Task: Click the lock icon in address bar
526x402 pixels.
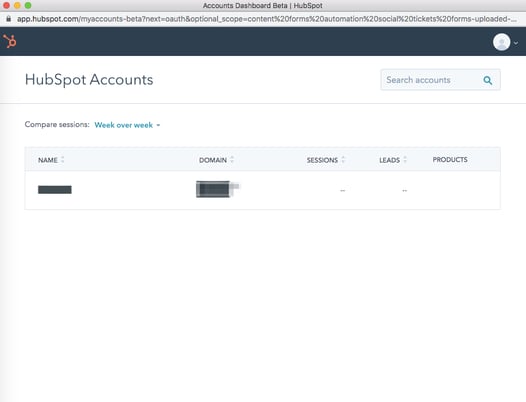Action: (x=8, y=19)
